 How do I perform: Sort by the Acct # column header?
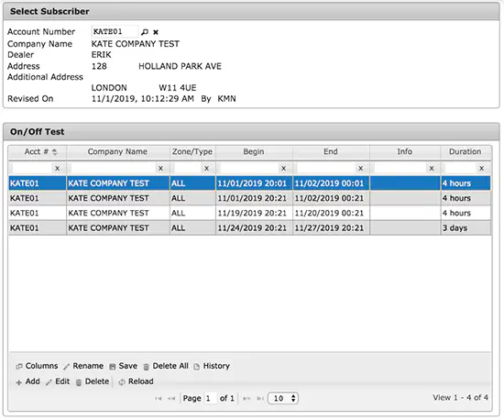click(x=38, y=151)
